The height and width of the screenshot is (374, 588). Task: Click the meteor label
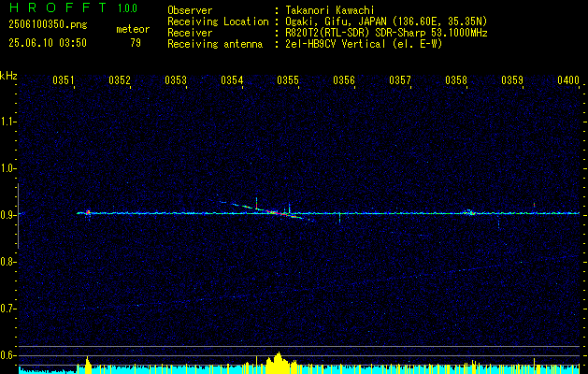(133, 29)
